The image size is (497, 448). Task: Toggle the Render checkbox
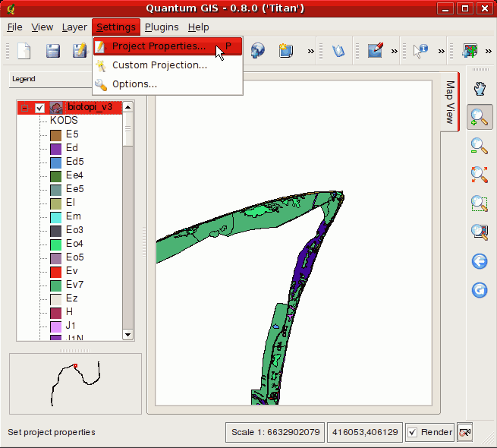[412, 432]
